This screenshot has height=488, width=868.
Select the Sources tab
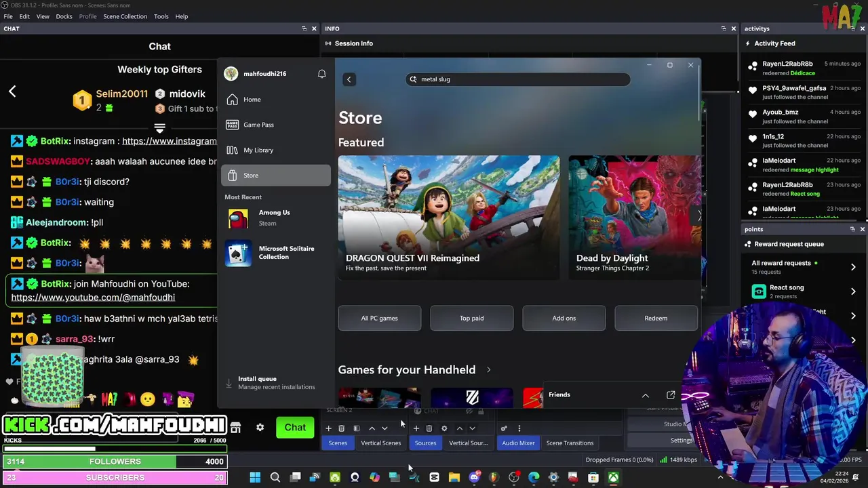coord(425,443)
